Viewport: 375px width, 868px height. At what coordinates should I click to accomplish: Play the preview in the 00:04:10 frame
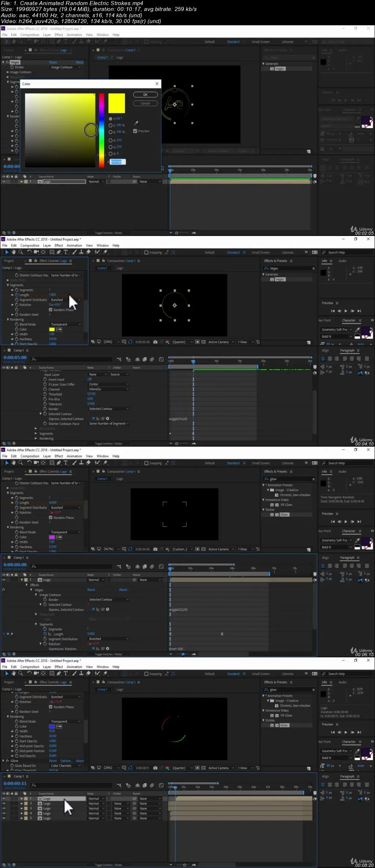tap(346, 311)
